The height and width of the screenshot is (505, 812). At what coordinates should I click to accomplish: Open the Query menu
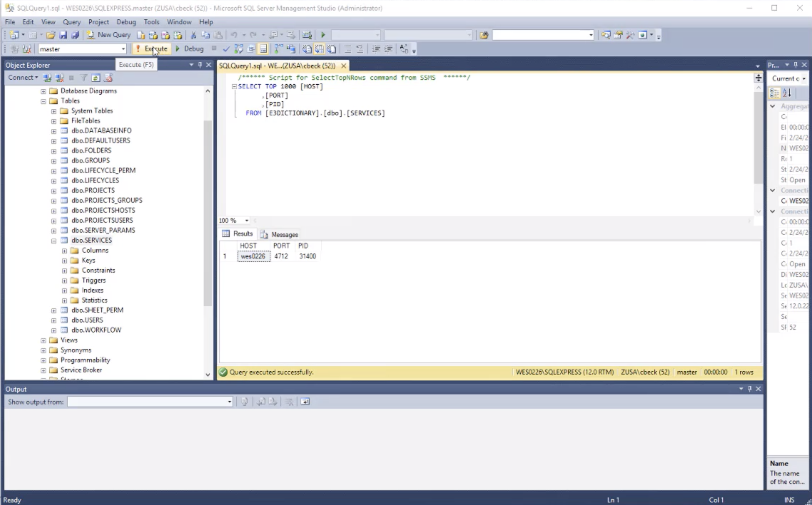click(72, 22)
